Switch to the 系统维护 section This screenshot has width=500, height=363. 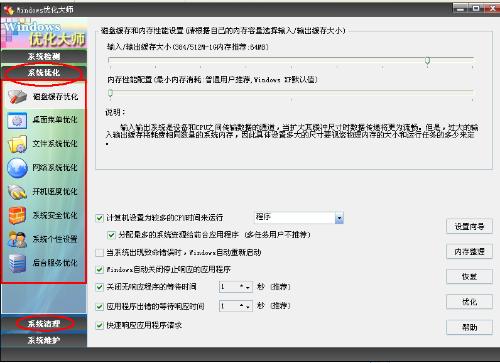(x=44, y=341)
